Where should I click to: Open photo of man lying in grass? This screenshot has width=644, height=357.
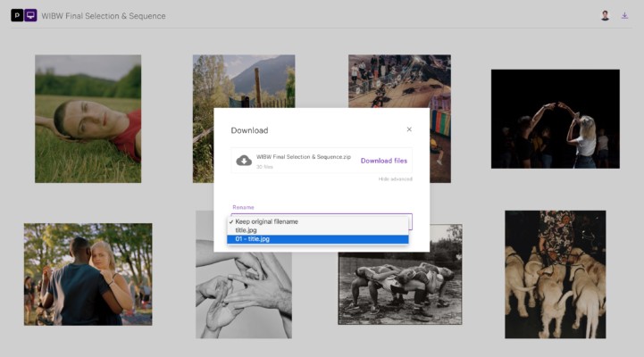(x=88, y=119)
